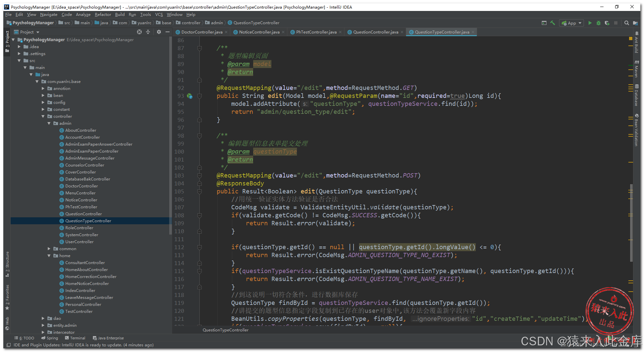
Task: Open Search Everywhere magnifier icon
Action: click(627, 23)
